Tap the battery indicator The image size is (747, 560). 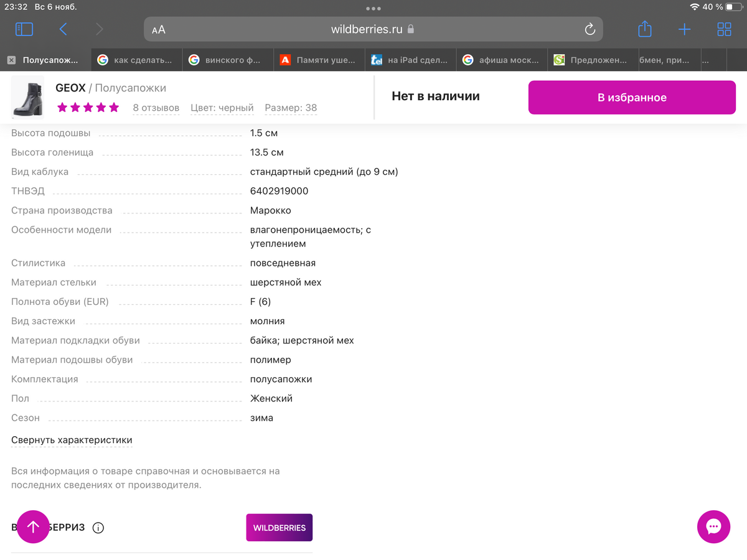(733, 7)
